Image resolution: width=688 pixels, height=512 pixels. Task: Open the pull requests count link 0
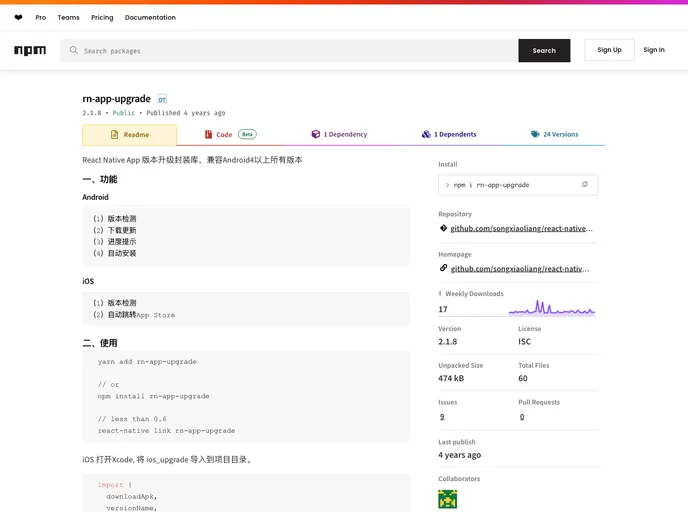[x=522, y=417]
